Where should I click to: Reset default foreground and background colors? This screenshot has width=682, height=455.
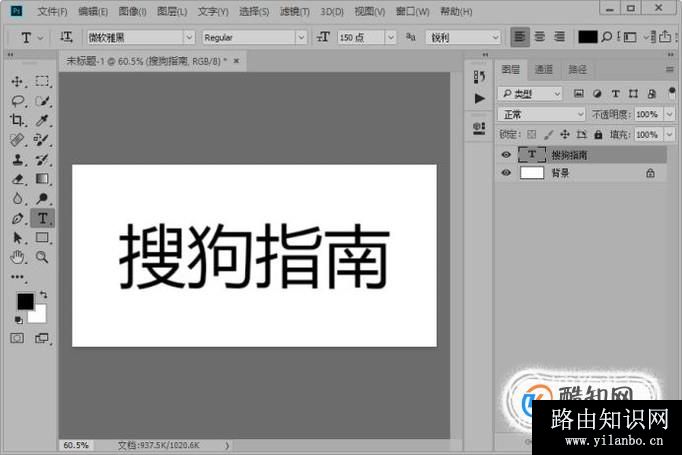pos(19,321)
